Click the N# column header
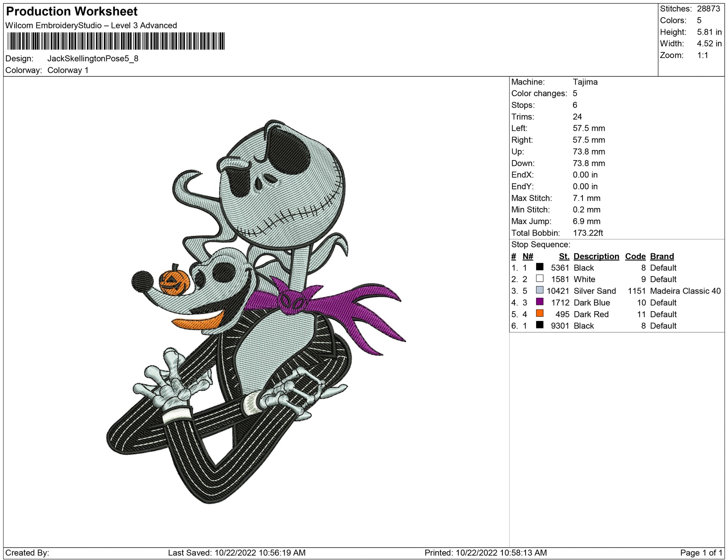728x560 pixels. (x=527, y=256)
